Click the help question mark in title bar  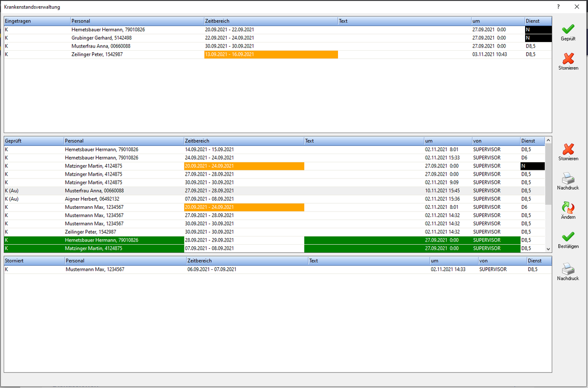click(558, 7)
